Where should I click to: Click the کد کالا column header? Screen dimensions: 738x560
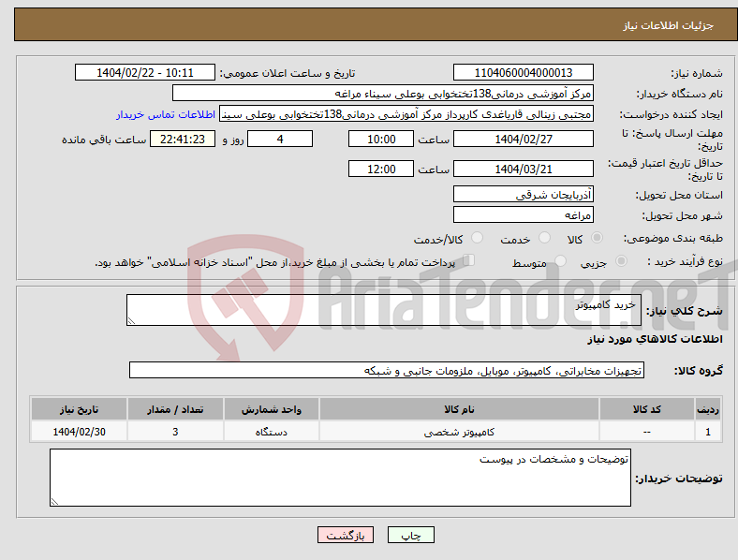tap(647, 409)
